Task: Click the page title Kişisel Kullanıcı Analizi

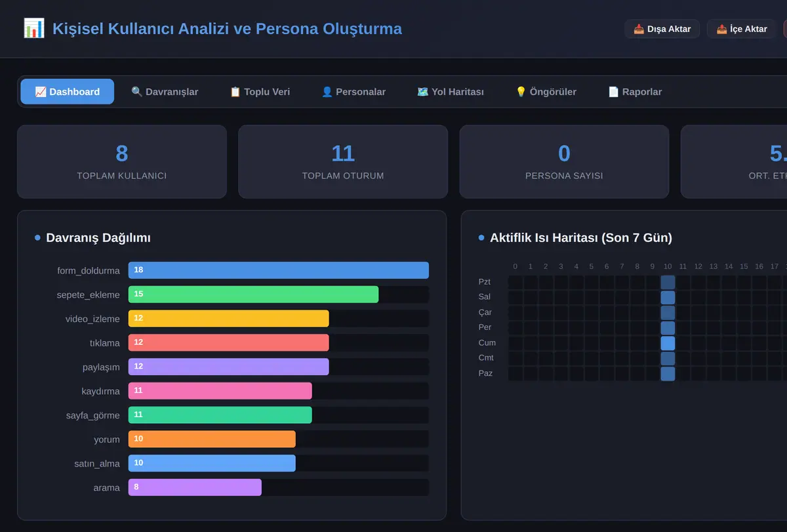Action: tap(227, 29)
